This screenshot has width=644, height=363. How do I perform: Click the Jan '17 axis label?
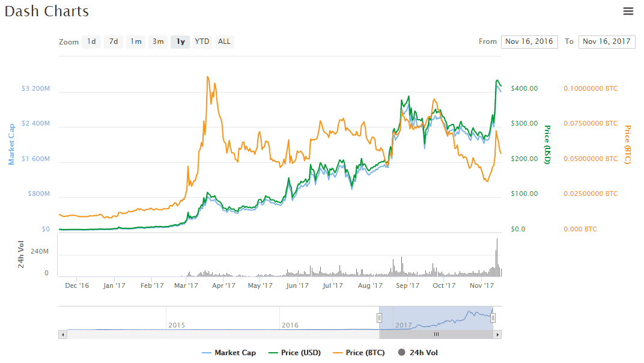114,285
